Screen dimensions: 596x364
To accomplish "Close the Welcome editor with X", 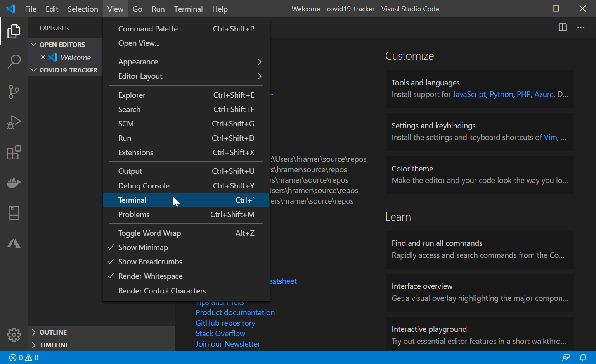I will (43, 57).
